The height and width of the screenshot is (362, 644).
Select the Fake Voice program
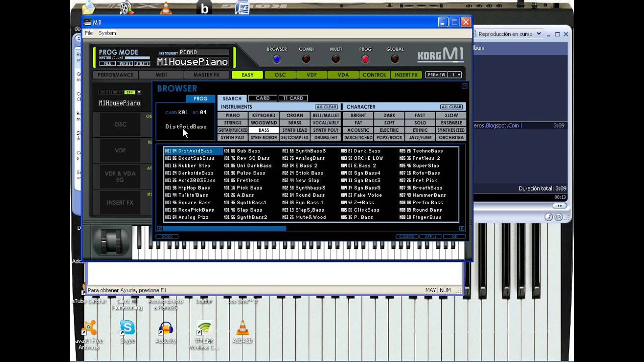[x=369, y=195]
